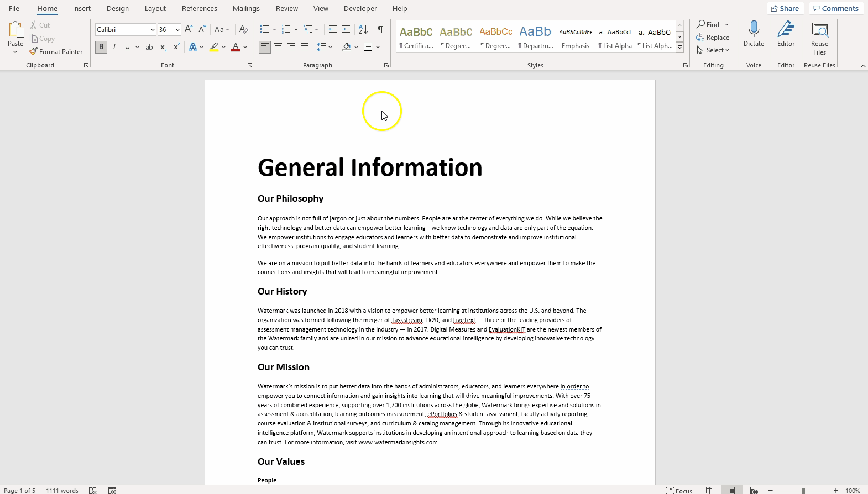868x494 pixels.
Task: Click the zoom slider handle
Action: coord(803,491)
